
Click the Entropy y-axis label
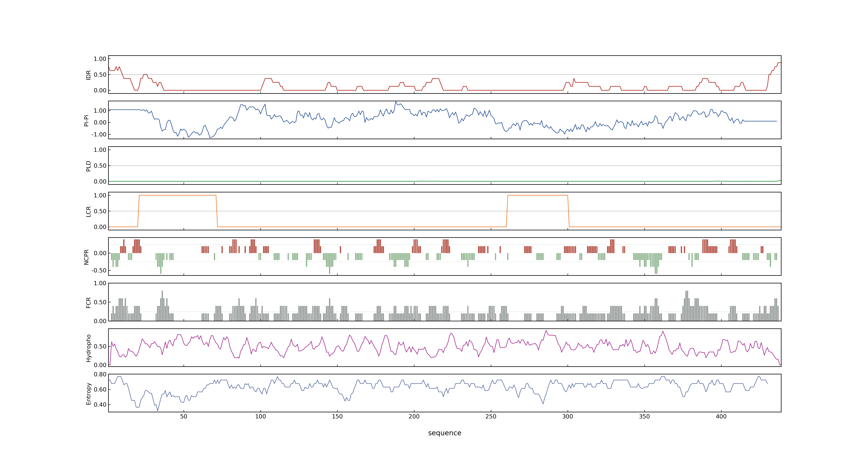pos(88,393)
